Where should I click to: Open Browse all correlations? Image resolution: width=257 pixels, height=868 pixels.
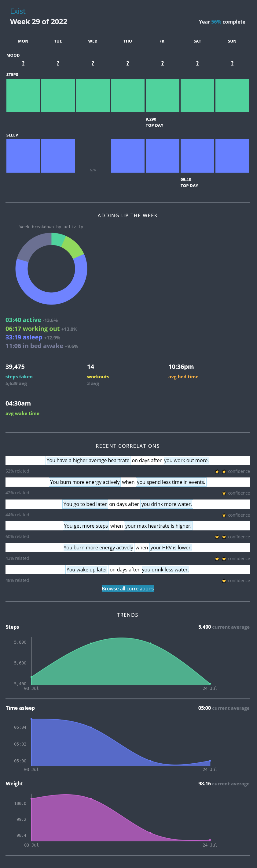pyautogui.click(x=127, y=588)
